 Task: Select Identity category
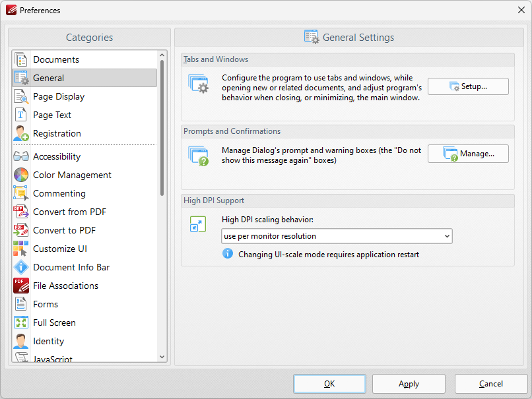[85, 341]
